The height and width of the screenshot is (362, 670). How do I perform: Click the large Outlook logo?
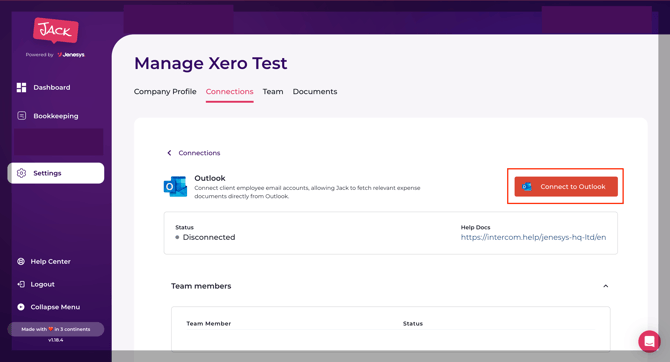pos(175,187)
